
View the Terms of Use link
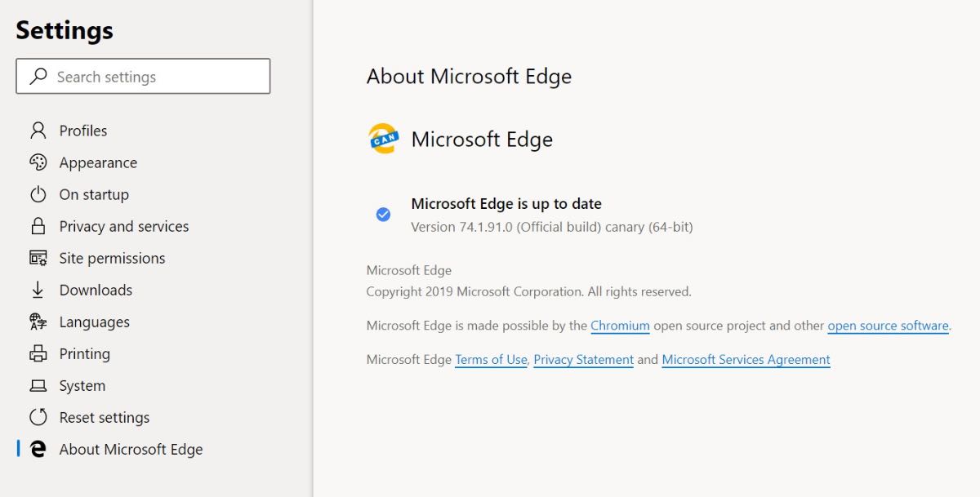click(x=491, y=359)
